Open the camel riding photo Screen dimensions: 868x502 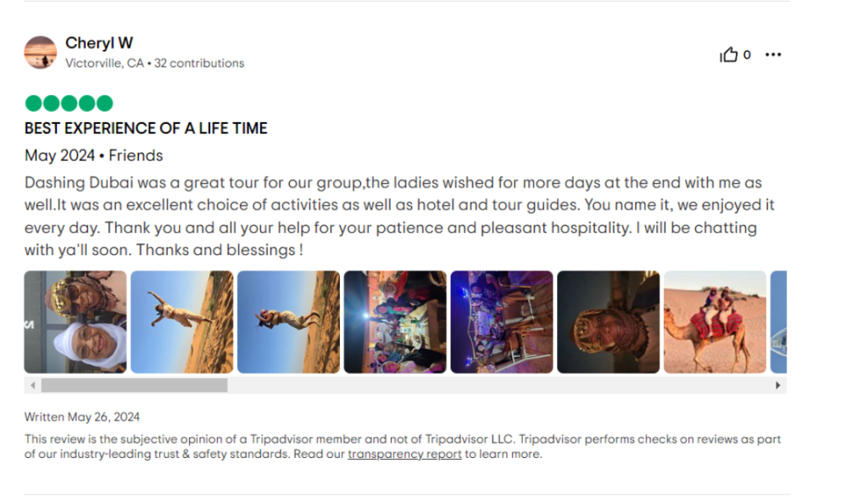[715, 322]
